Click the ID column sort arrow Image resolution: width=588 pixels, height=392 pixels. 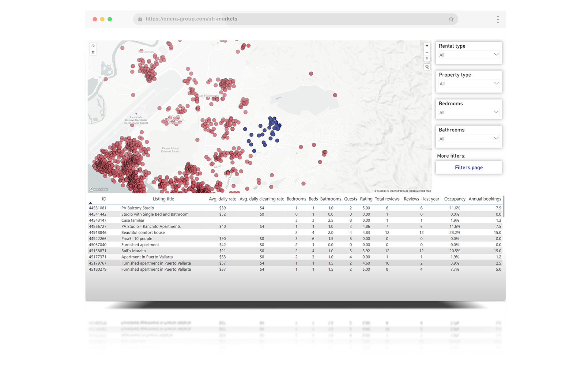click(x=90, y=203)
